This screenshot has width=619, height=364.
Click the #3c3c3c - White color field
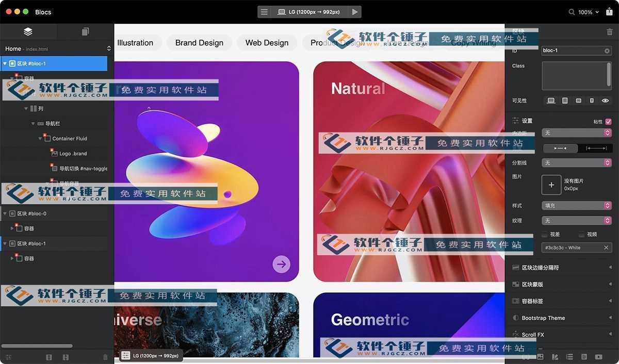tap(577, 247)
